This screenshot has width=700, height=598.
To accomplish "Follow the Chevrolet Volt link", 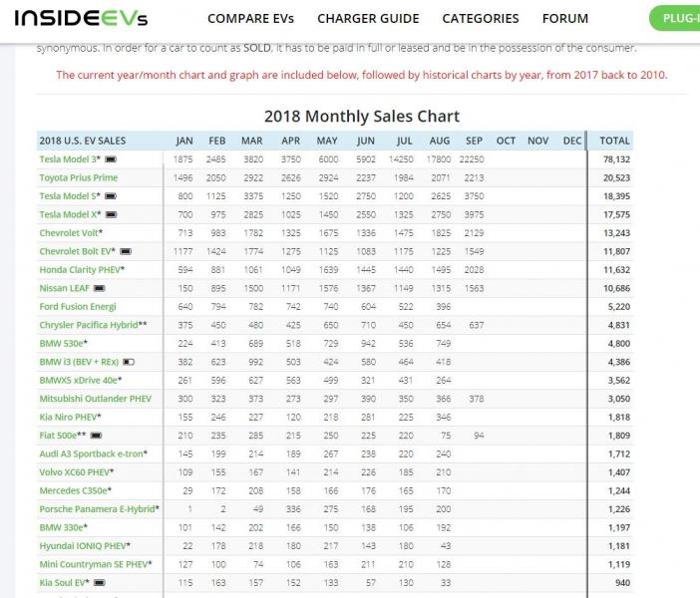I will 71,233.
